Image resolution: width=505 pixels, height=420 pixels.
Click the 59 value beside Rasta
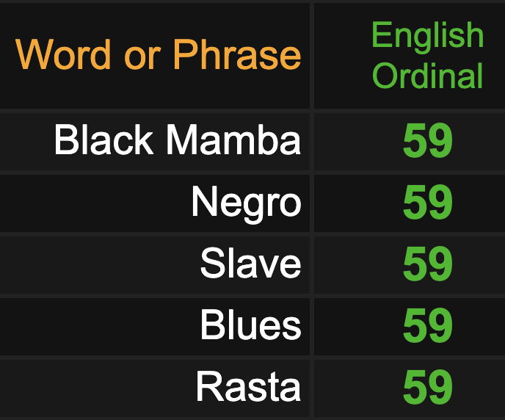[x=428, y=387]
